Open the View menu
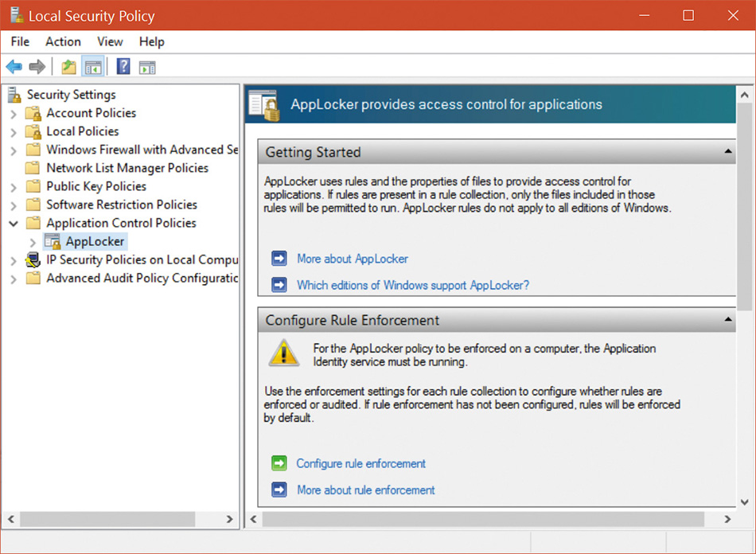 (x=110, y=41)
